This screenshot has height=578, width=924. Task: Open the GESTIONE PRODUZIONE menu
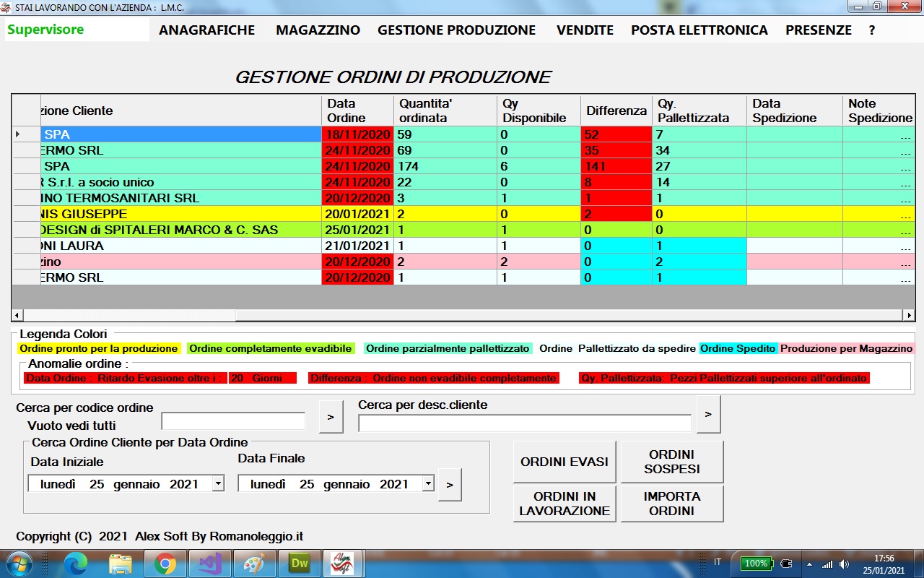point(456,30)
